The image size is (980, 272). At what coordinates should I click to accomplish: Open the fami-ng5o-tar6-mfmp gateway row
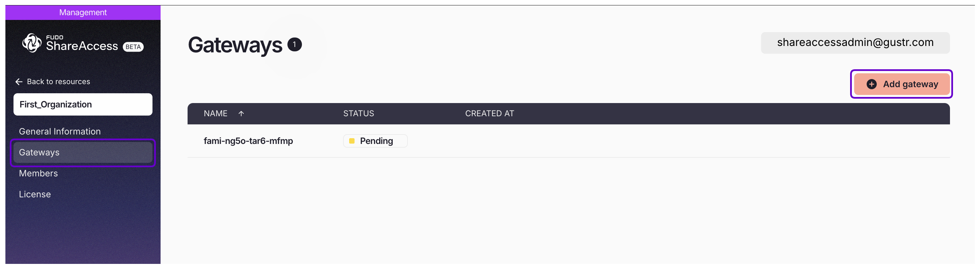tap(248, 141)
